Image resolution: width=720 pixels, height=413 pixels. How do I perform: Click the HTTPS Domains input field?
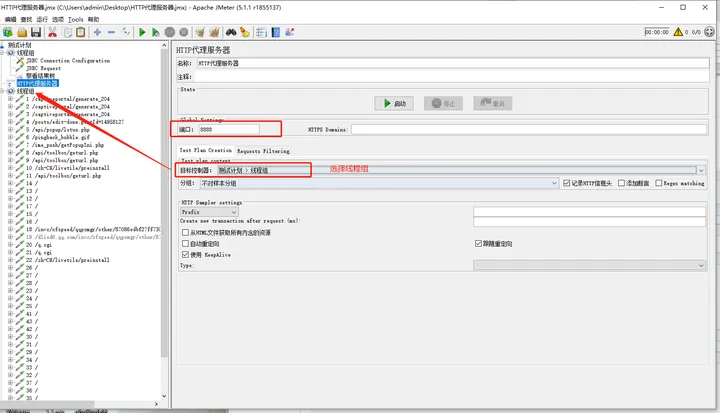click(529, 130)
